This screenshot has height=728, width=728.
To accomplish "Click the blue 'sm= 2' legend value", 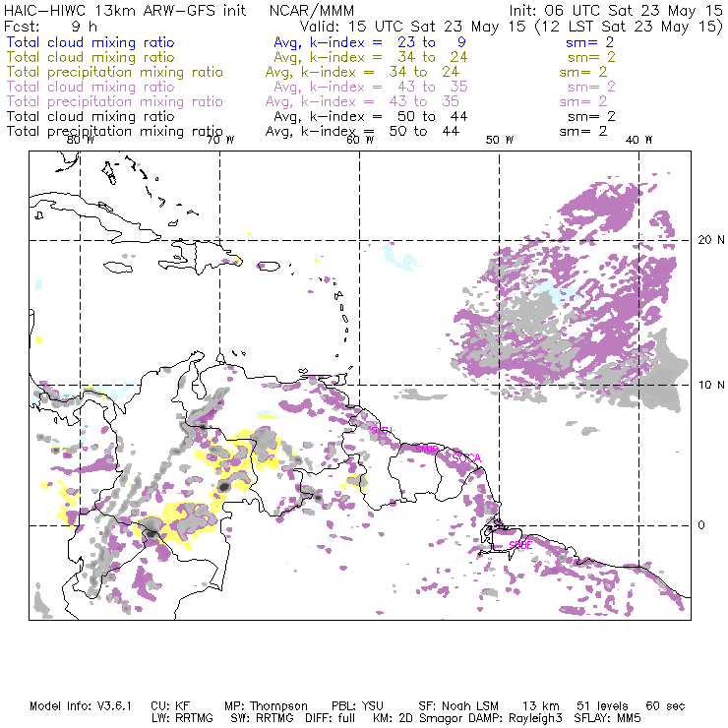I will [x=589, y=42].
